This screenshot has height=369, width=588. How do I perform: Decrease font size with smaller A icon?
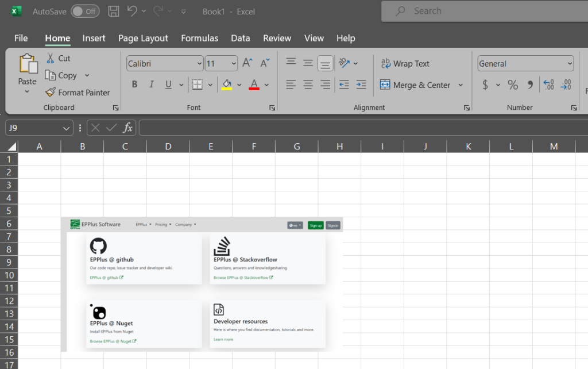[x=265, y=63]
